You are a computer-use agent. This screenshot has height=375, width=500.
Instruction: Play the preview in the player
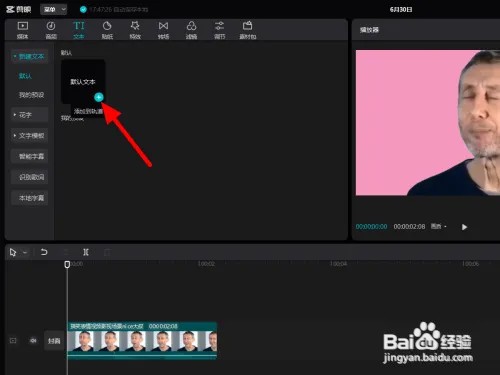464,227
